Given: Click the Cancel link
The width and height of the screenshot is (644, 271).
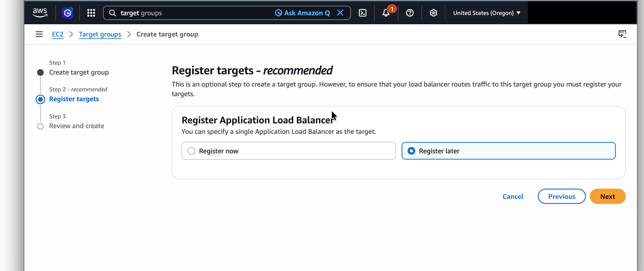Looking at the screenshot, I should coord(512,196).
